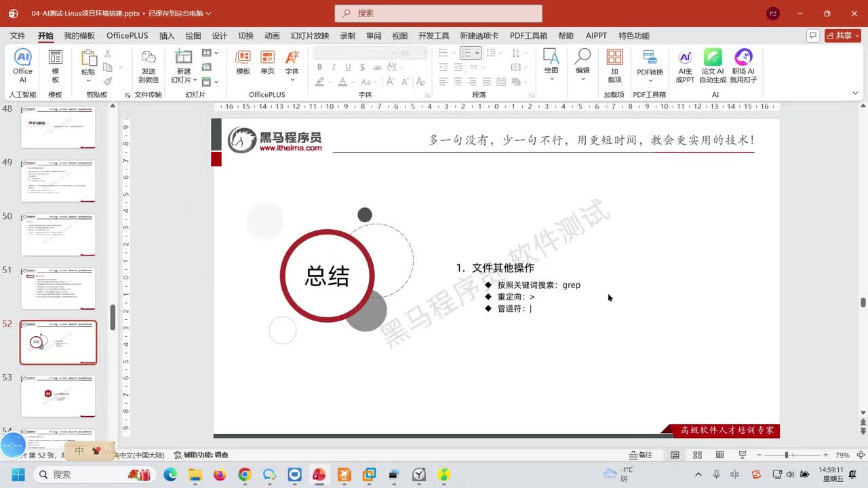
Task: Open the 绘图 drawing tools
Action: tap(551, 65)
